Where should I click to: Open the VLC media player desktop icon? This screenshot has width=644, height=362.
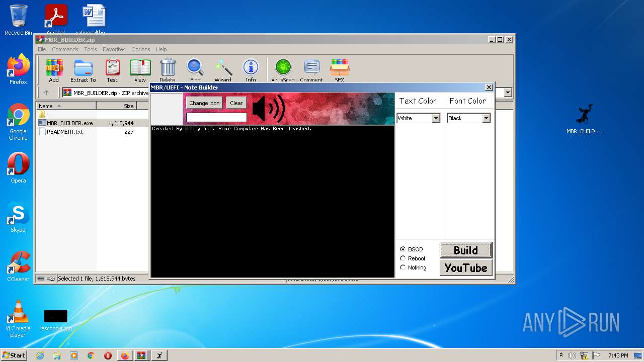pyautogui.click(x=18, y=319)
